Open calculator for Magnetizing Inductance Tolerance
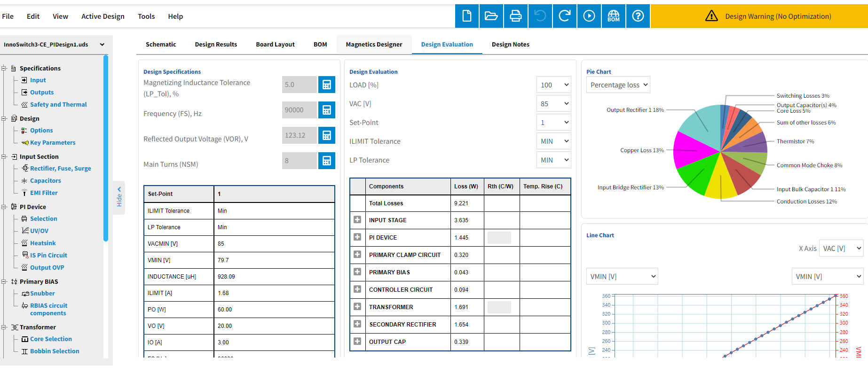This screenshot has height=381, width=868. coord(327,85)
